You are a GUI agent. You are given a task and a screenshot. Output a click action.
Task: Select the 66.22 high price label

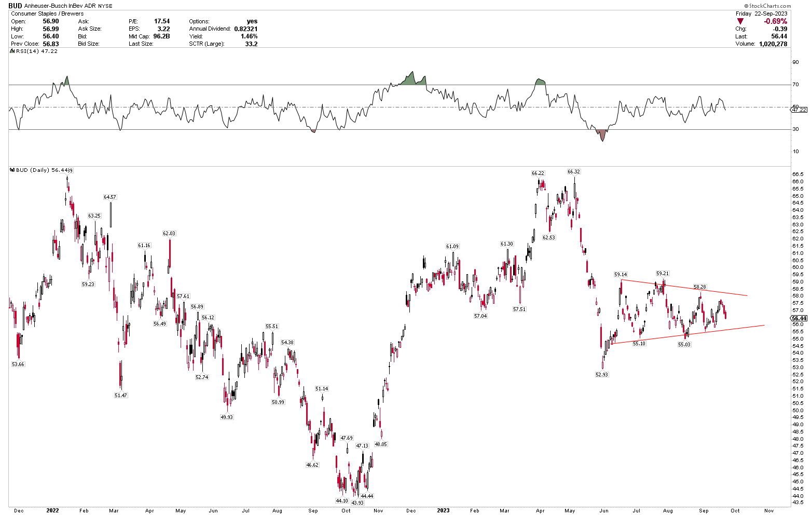(538, 173)
